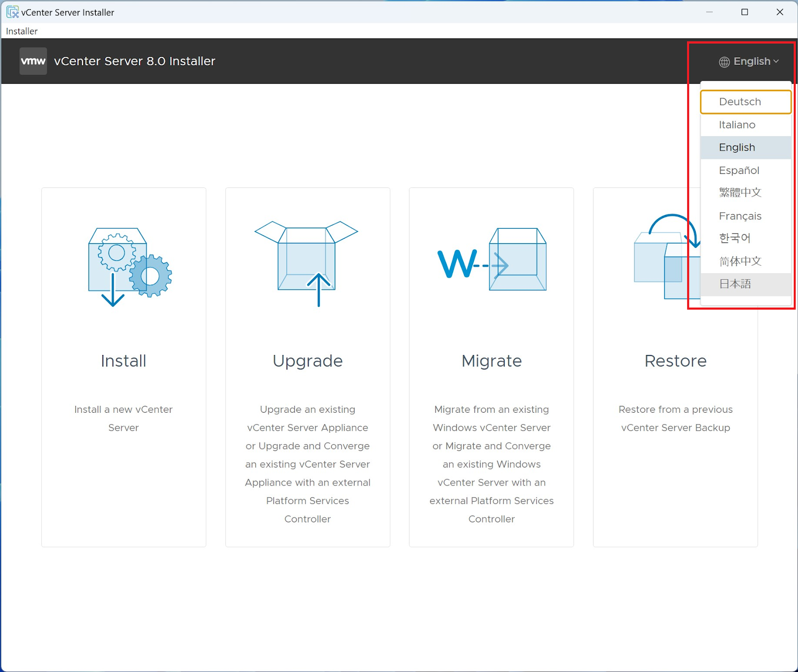Click 'Install a new vCenter Server' description

tap(124, 418)
